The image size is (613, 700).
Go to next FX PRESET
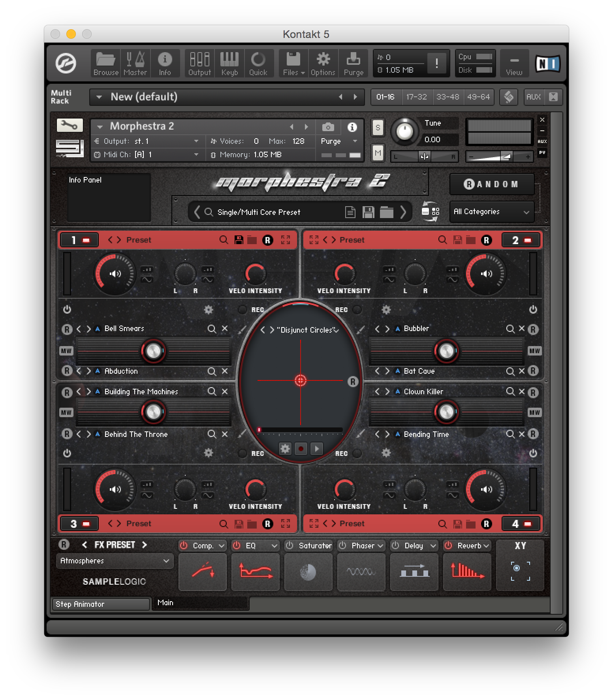145,545
